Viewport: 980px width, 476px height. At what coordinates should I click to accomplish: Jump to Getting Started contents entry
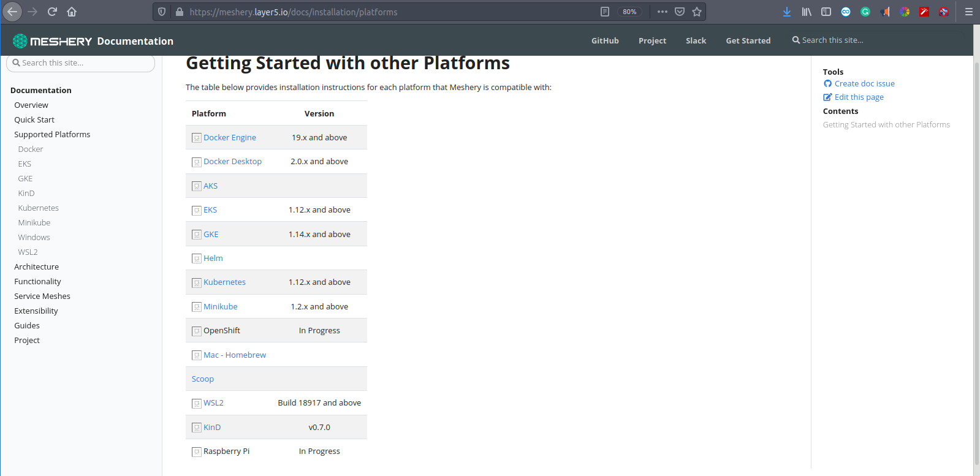(886, 125)
